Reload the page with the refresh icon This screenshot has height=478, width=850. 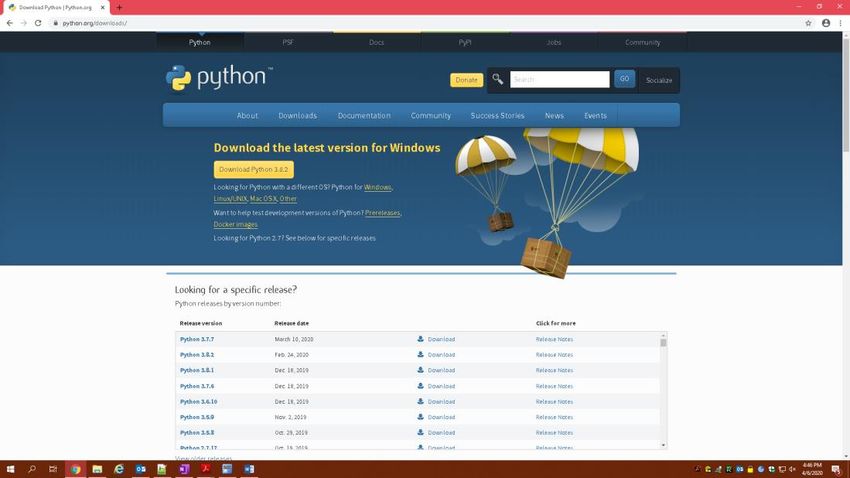tap(38, 23)
